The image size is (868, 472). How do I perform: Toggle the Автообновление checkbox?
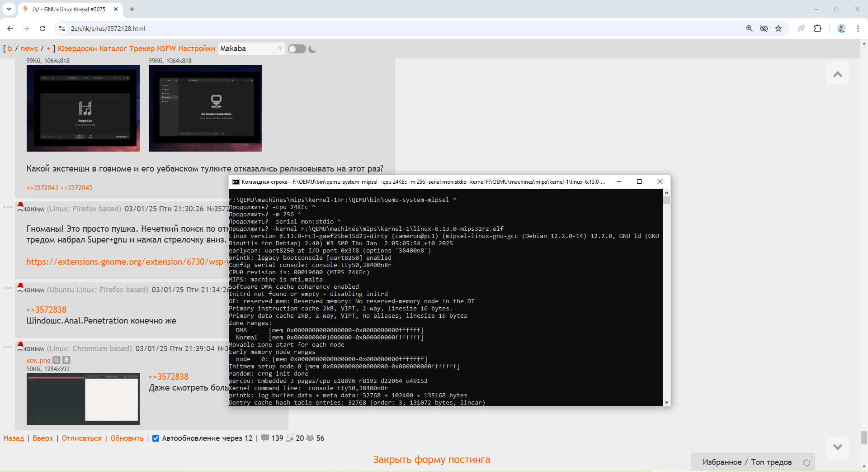point(156,438)
